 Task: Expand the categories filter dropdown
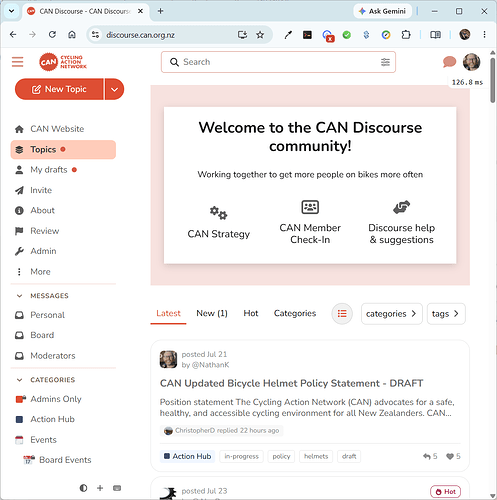click(392, 314)
